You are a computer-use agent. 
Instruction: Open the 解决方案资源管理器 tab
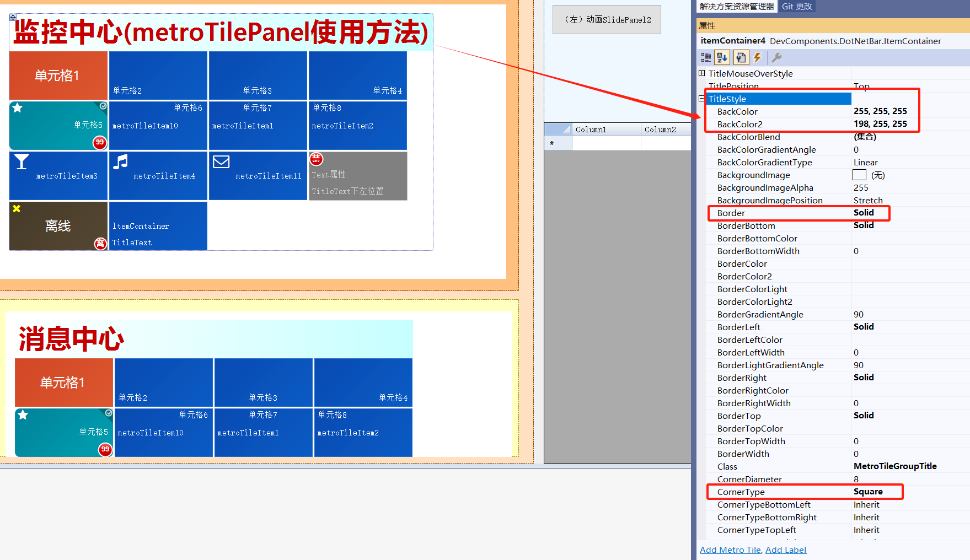coord(737,6)
